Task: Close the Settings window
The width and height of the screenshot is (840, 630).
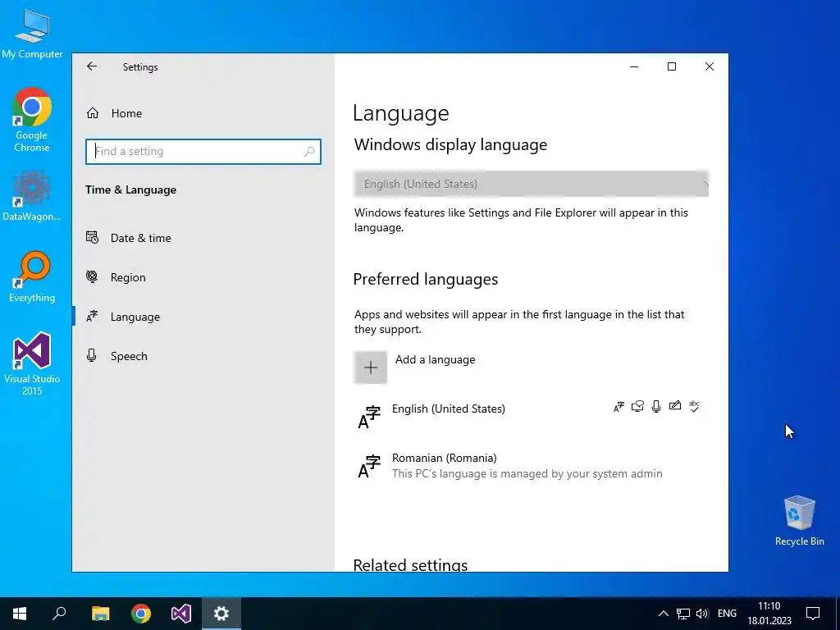Action: pyautogui.click(x=710, y=66)
